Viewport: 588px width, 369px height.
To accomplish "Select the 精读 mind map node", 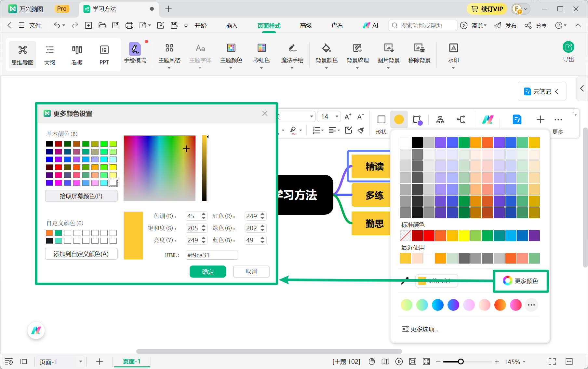I will click(371, 167).
